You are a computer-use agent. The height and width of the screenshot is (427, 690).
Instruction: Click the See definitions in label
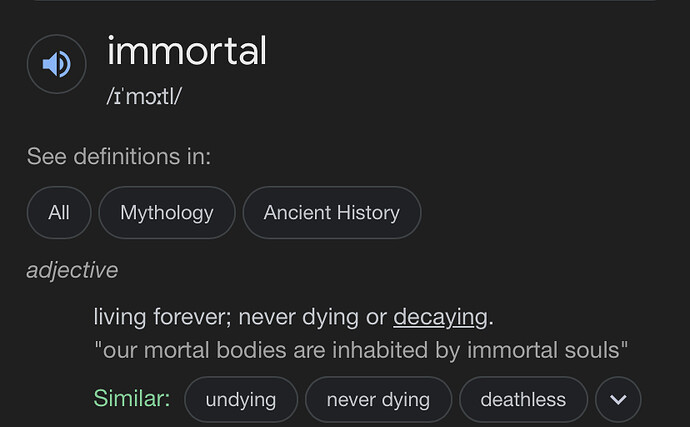click(x=119, y=156)
